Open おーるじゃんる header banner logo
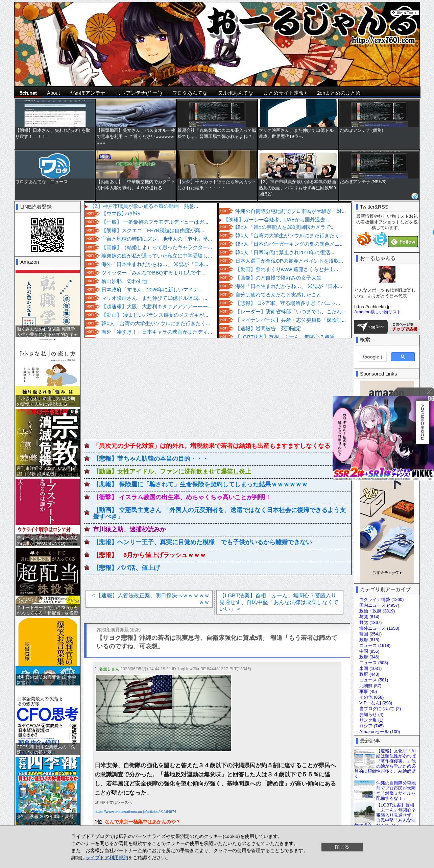Screen dimensions: 434x868 tap(312, 24)
